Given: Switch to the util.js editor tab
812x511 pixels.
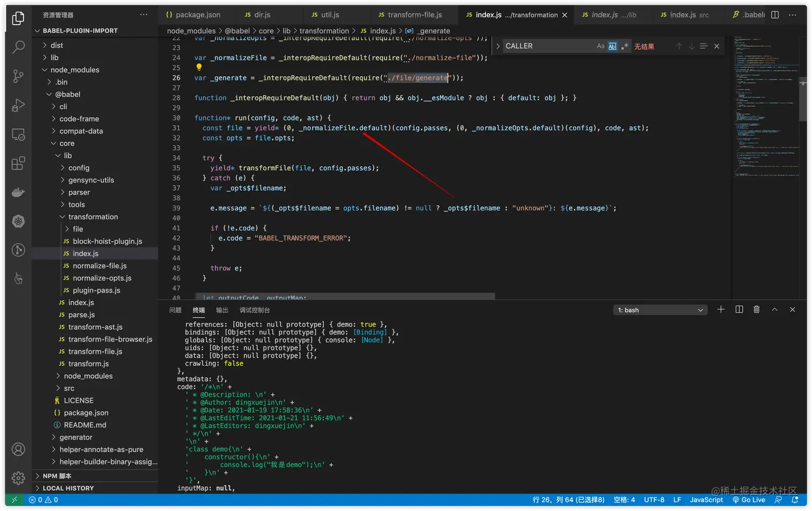Looking at the screenshot, I should coord(330,15).
